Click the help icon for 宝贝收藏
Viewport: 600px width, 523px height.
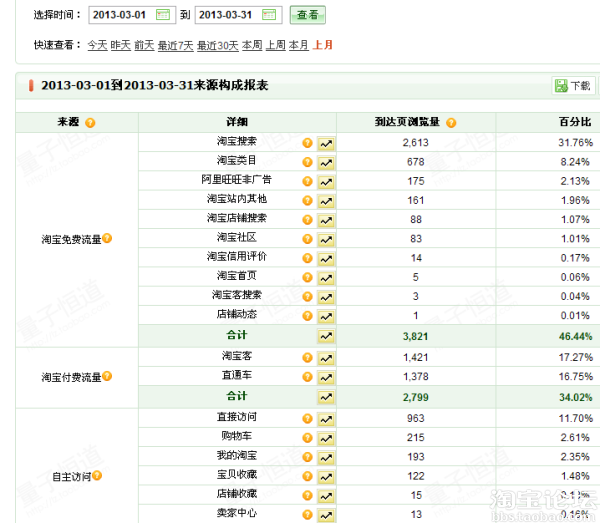(307, 476)
